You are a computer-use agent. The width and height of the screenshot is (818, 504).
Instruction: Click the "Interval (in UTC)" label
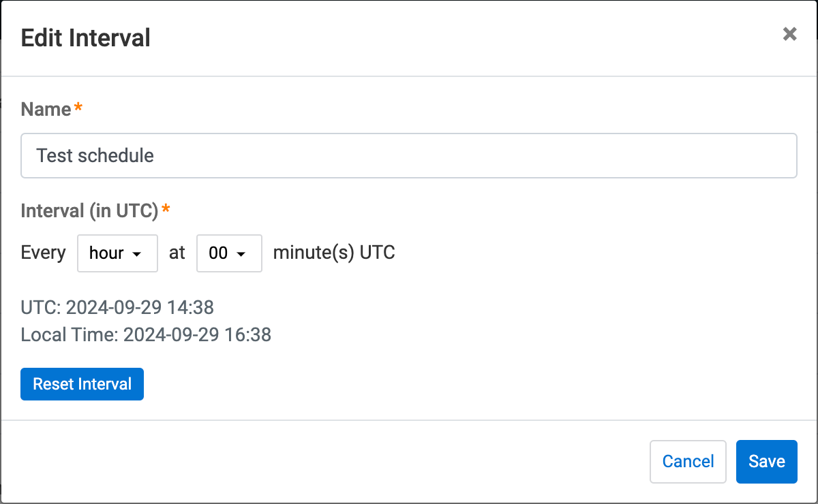tap(89, 211)
